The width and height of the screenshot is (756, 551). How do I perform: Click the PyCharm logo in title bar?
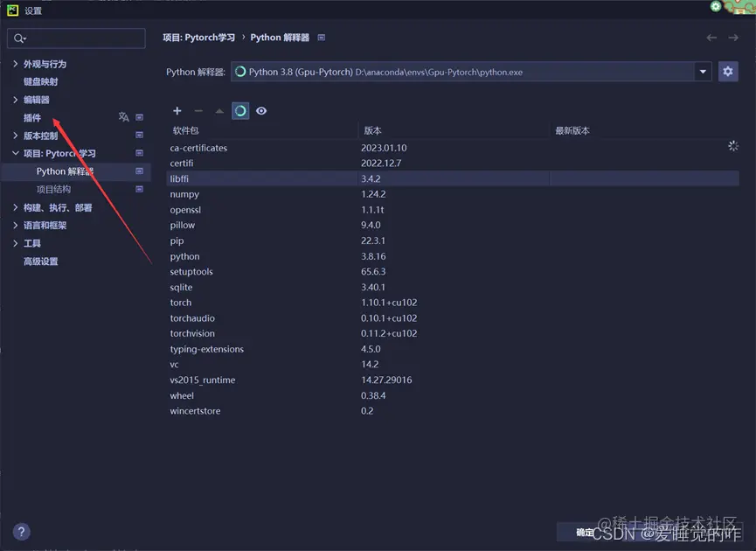(13, 10)
